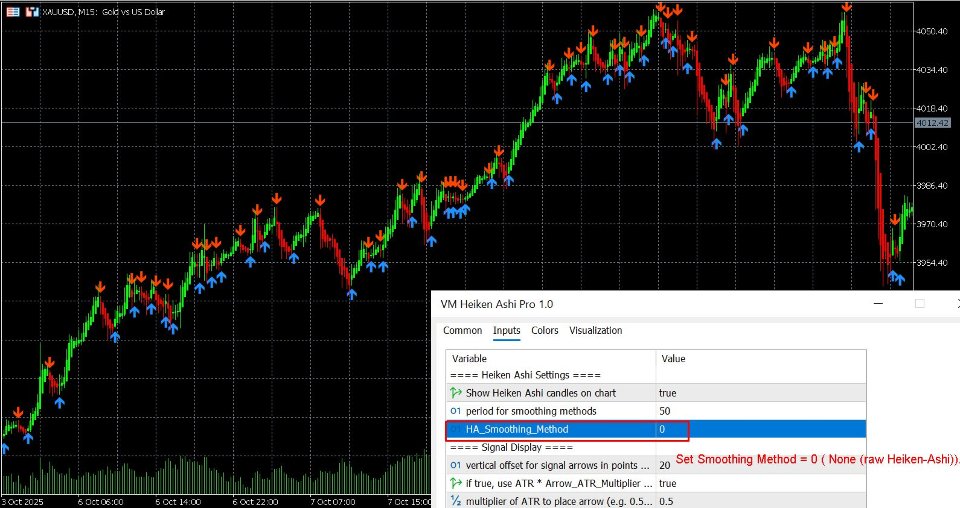Select the Signal Display section row

pos(656,447)
